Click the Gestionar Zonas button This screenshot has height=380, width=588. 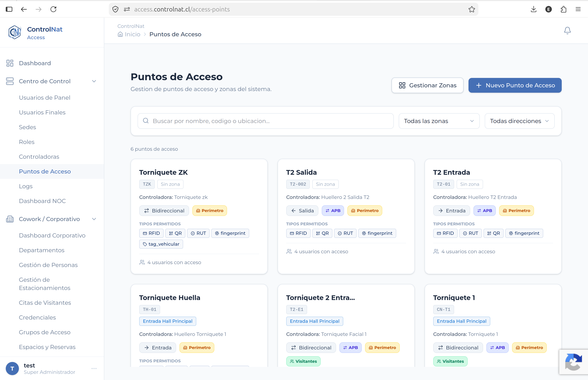click(x=427, y=85)
